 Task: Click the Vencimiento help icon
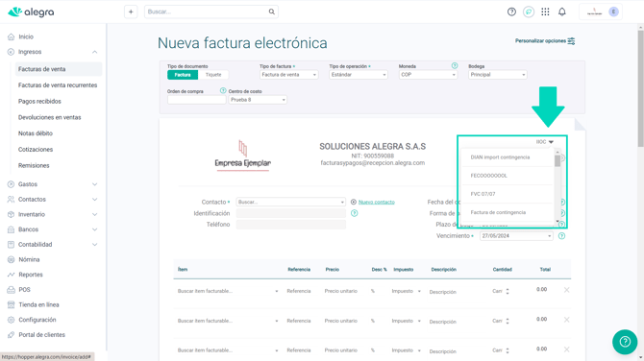561,236
